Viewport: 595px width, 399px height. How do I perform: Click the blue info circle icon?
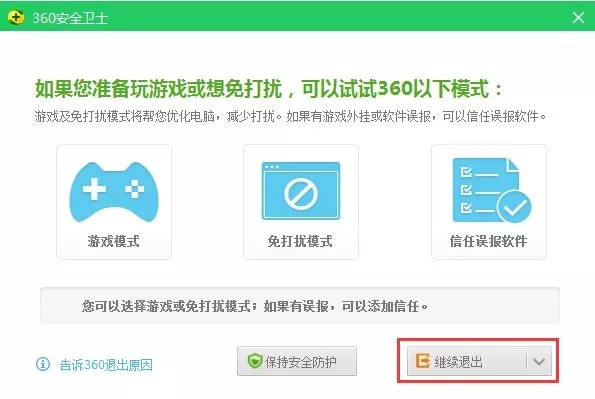pos(43,364)
